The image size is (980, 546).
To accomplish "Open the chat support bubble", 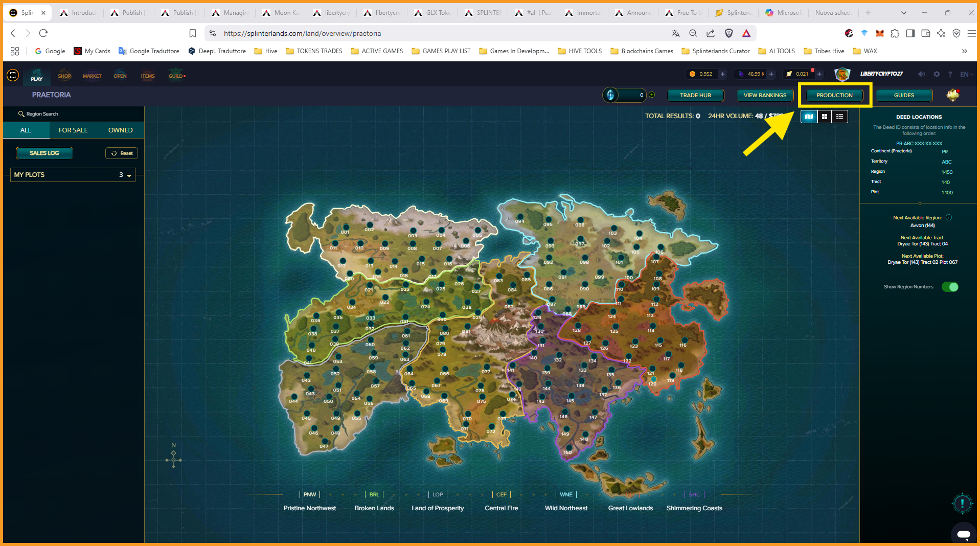I will (x=964, y=534).
